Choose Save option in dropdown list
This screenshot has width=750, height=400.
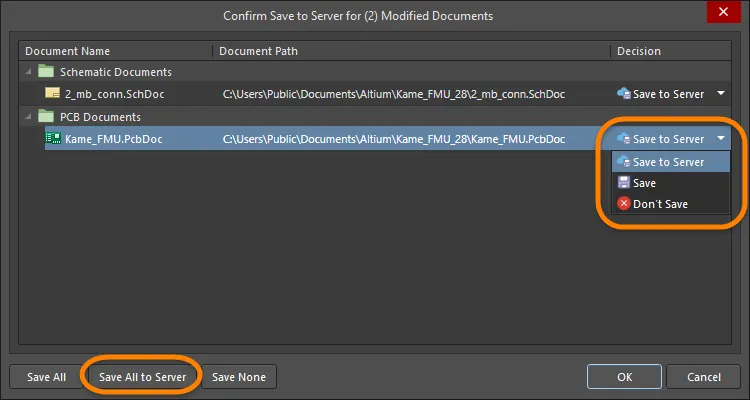coord(671,183)
